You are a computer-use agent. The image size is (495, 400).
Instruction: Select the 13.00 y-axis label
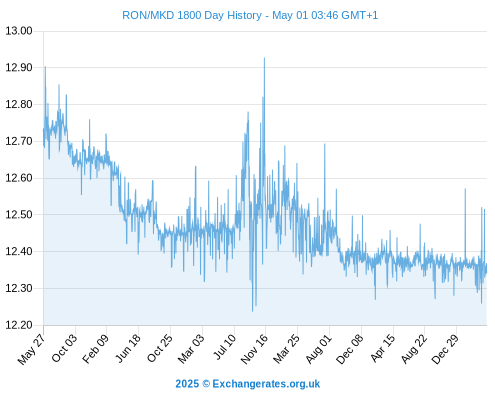point(19,31)
